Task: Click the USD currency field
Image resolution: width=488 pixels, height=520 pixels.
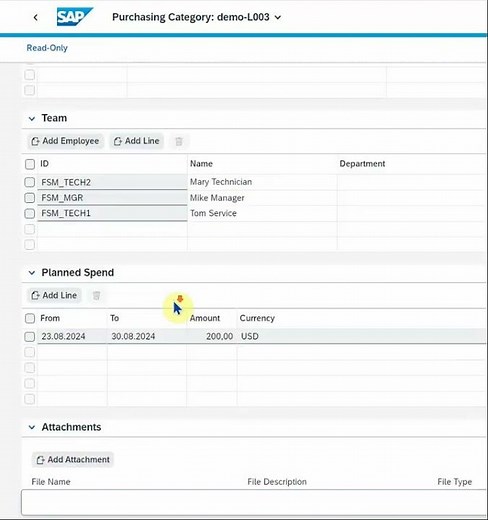Action: [362, 336]
